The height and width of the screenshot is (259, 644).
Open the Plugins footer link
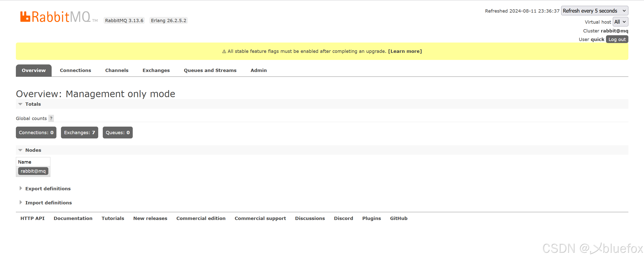pos(372,218)
